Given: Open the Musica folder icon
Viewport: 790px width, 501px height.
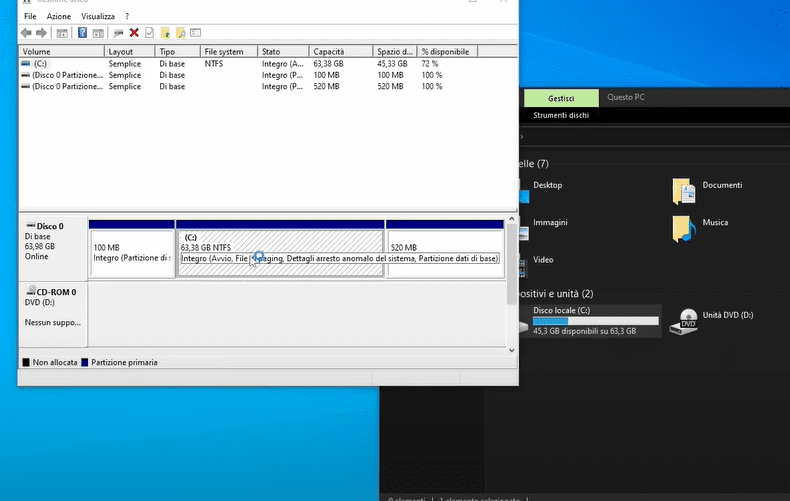Looking at the screenshot, I should click(683, 227).
